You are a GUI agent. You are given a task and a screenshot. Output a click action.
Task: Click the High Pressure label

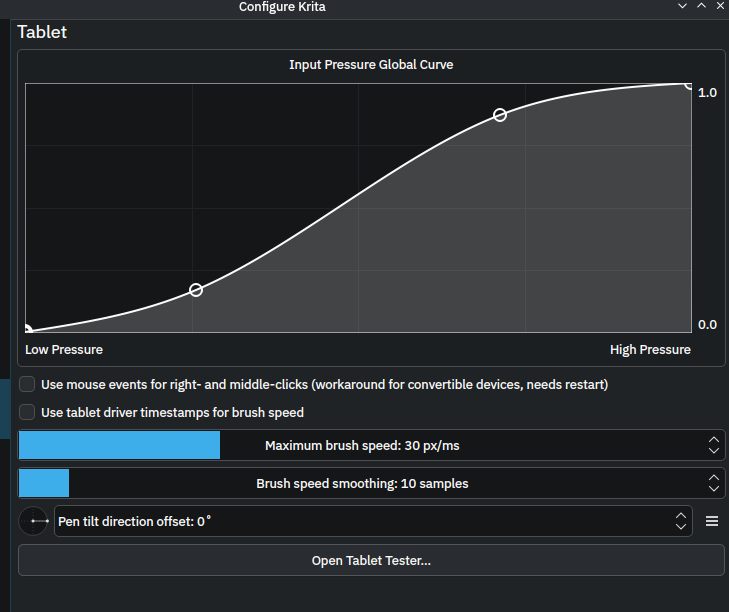pyautogui.click(x=650, y=349)
